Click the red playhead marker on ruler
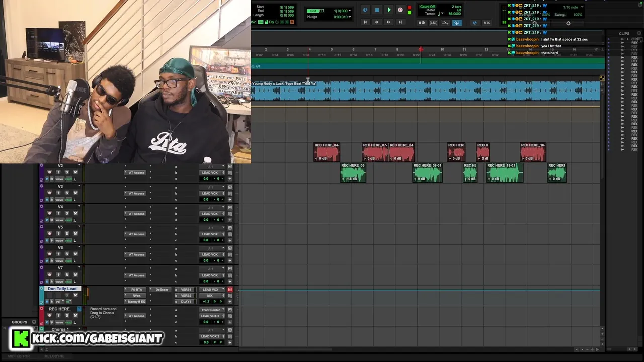Screen dimensions: 644x362 tap(421, 50)
